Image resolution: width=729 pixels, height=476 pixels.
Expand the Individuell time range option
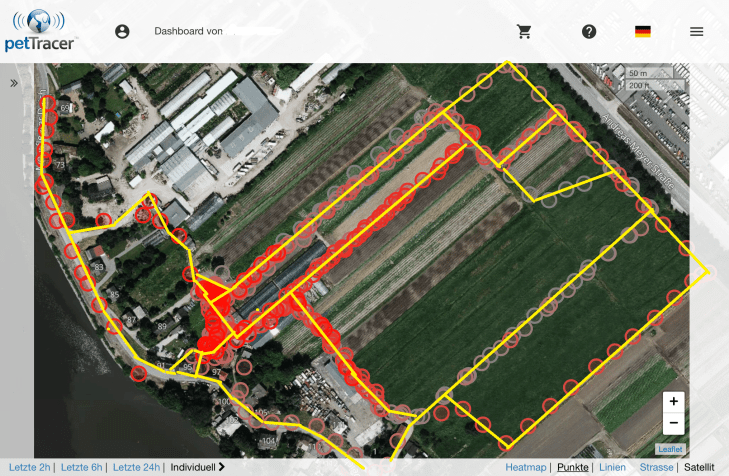click(x=198, y=467)
